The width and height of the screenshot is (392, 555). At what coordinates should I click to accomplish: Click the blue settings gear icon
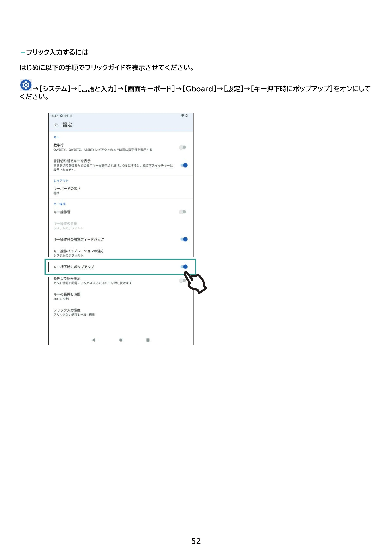point(26,85)
